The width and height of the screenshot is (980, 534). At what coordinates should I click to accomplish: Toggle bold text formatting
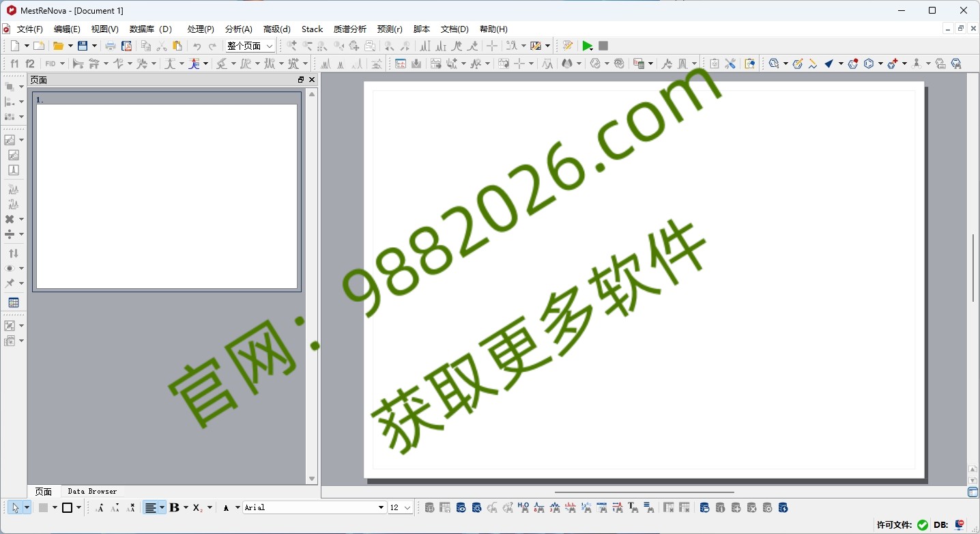tap(175, 507)
